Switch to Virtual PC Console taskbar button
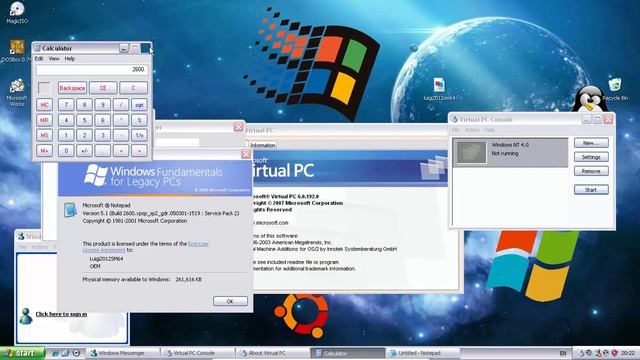This screenshot has width=640, height=360. coord(198,353)
